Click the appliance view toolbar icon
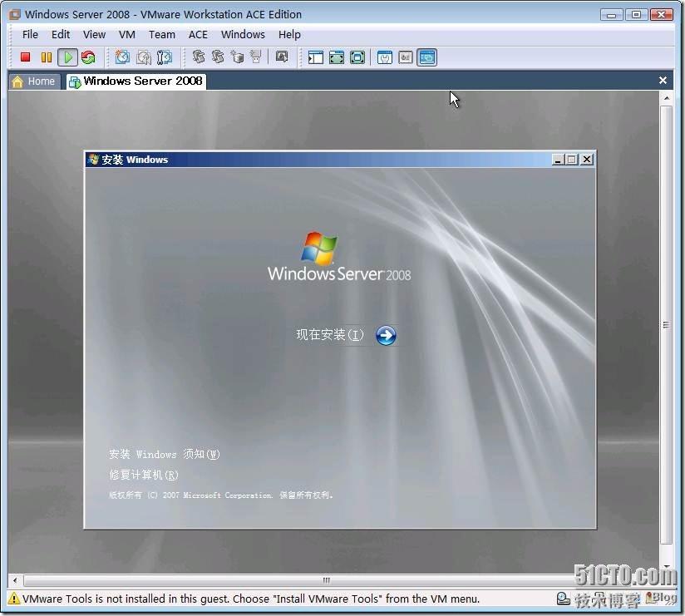 click(x=406, y=57)
